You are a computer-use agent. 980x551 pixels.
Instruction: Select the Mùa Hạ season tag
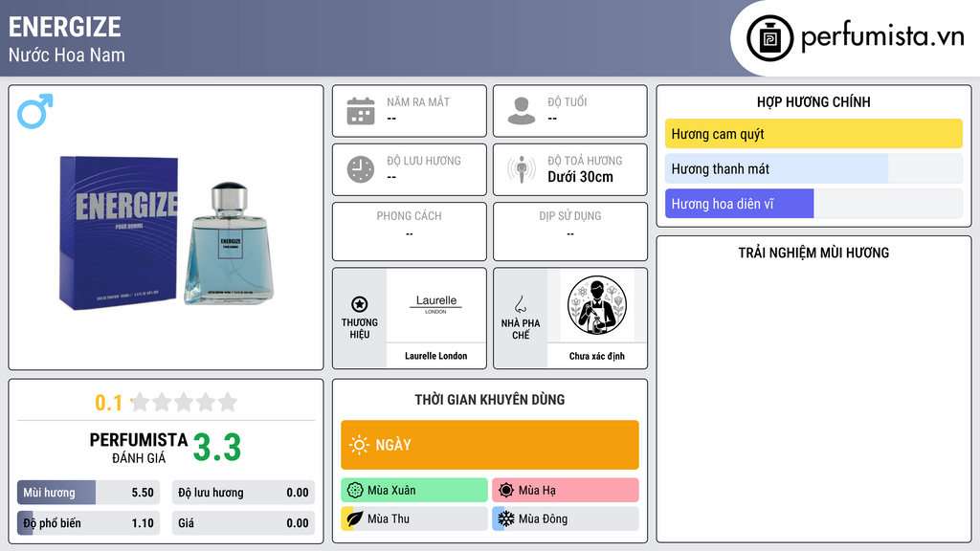[566, 491]
